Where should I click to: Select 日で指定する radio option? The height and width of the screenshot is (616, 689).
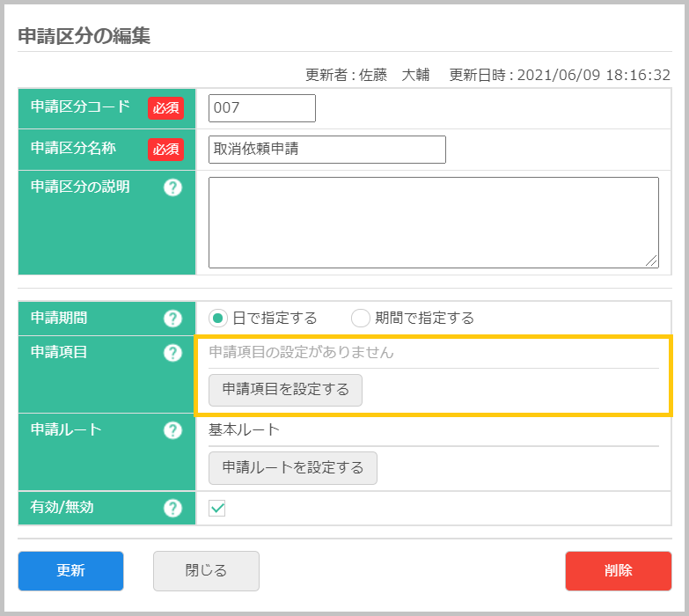coord(218,318)
